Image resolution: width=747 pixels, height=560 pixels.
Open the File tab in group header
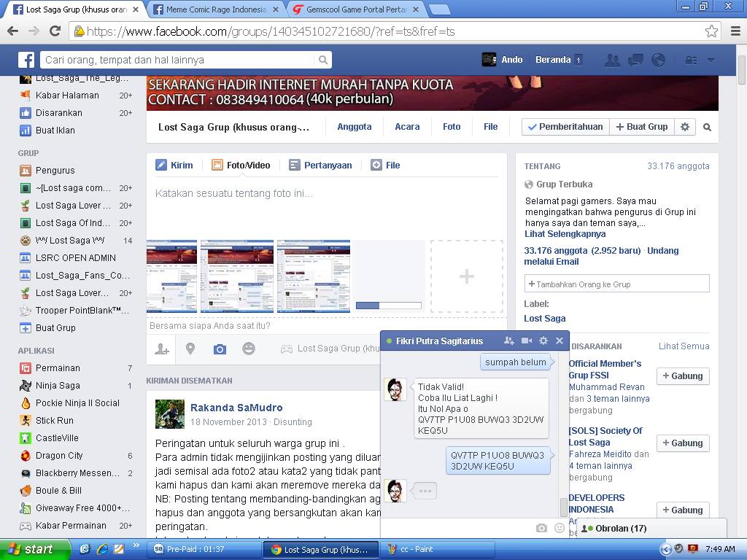[491, 127]
